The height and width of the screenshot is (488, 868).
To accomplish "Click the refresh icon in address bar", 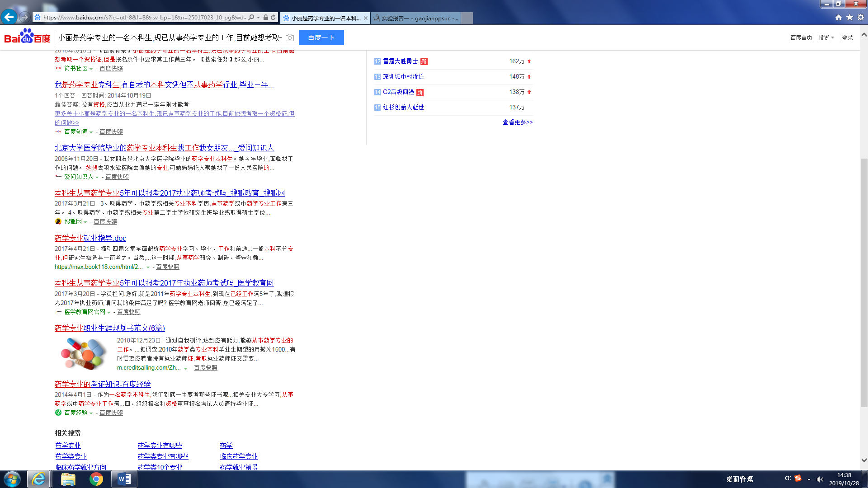I will (x=273, y=18).
